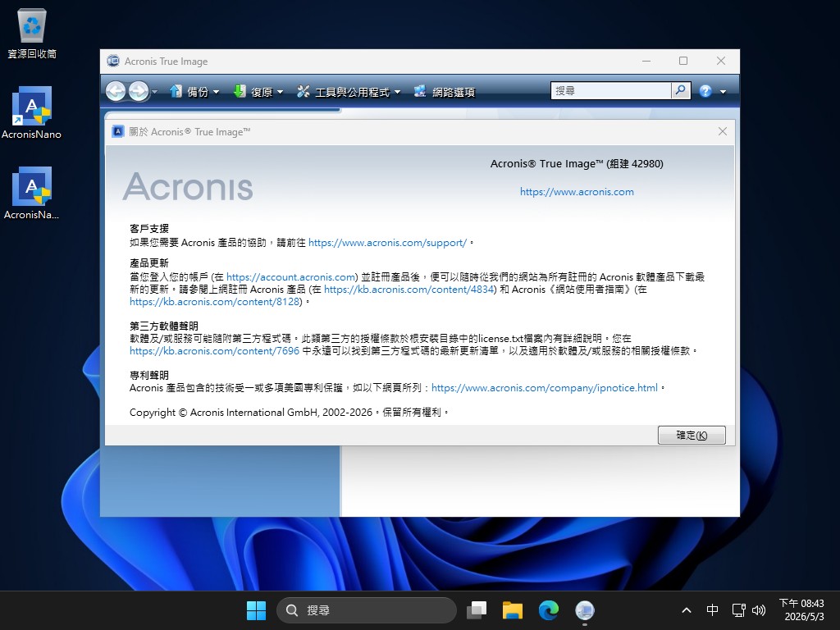840x630 pixels.
Task: Focus the 搜尋 search field in Acronis
Action: [610, 90]
